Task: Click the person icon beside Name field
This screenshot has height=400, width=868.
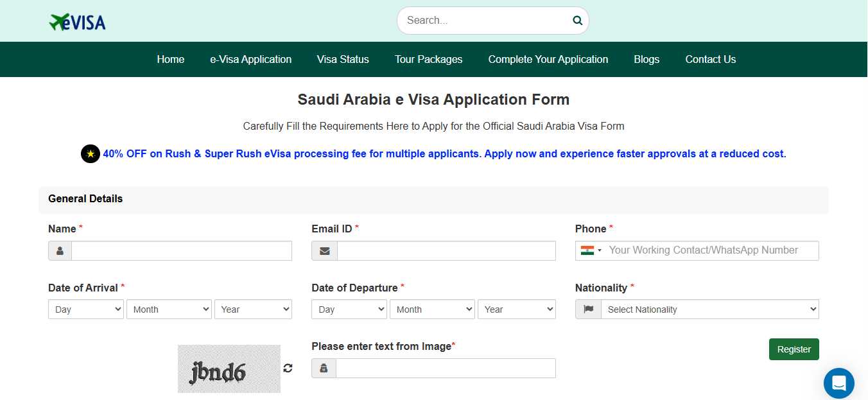Action: pos(60,251)
